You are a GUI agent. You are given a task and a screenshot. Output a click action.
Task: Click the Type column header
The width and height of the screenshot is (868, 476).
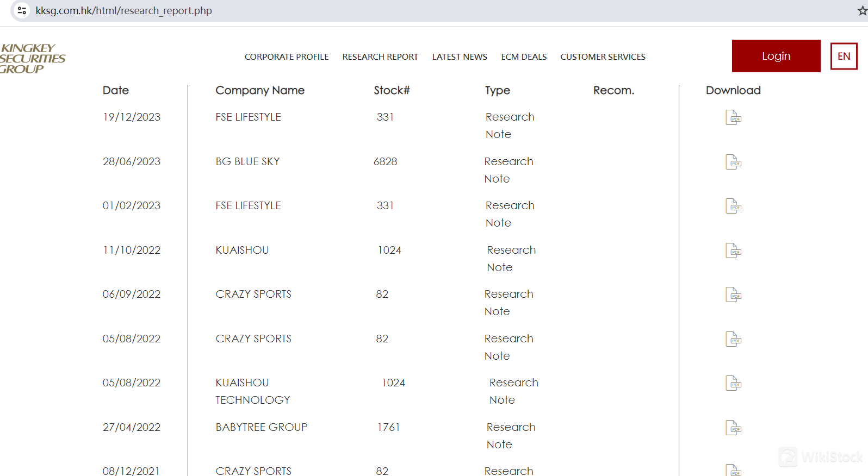(x=498, y=90)
